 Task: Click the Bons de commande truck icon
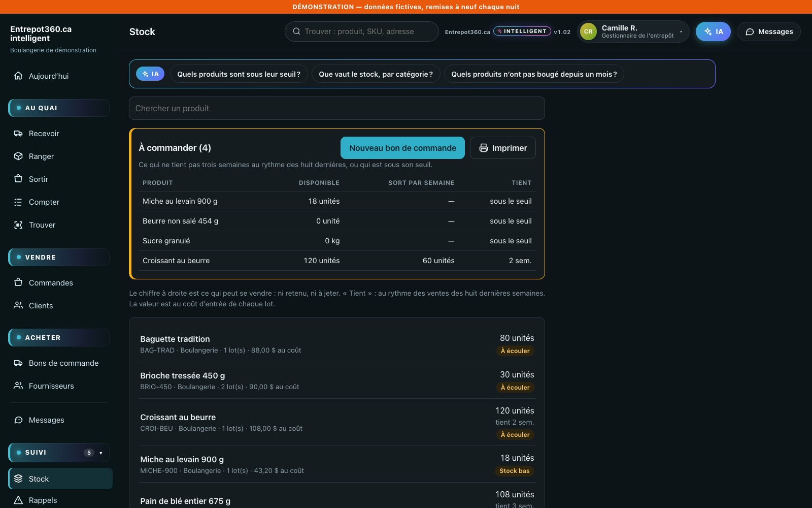(18, 363)
